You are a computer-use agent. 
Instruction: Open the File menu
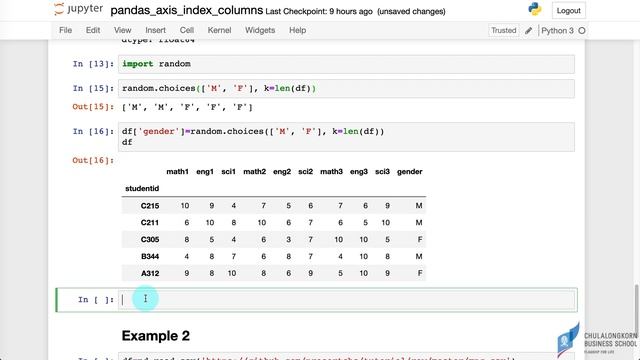[x=65, y=30]
